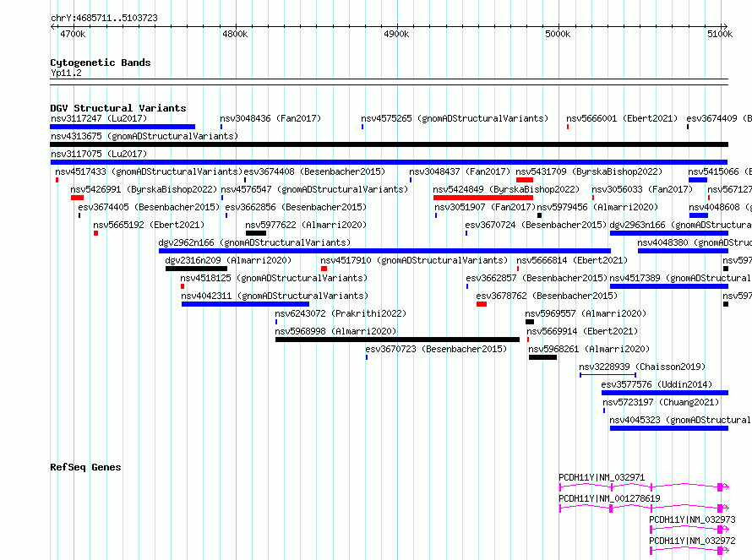Image resolution: width=752 pixels, height=560 pixels.
Task: Click the red esv3678762 Besenbacher2015 bar
Action: (482, 304)
